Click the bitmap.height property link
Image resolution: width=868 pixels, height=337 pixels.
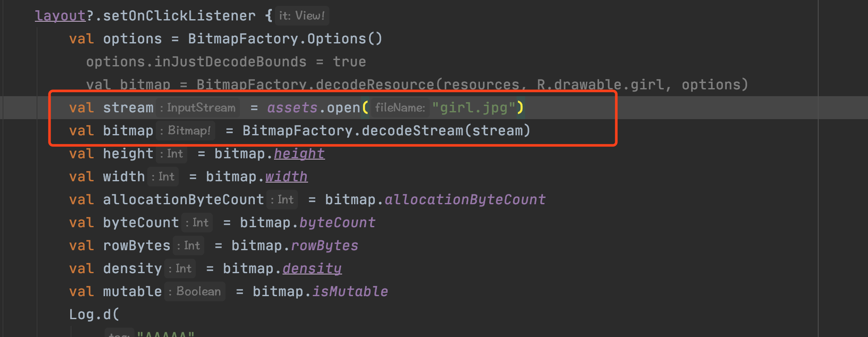[299, 154]
